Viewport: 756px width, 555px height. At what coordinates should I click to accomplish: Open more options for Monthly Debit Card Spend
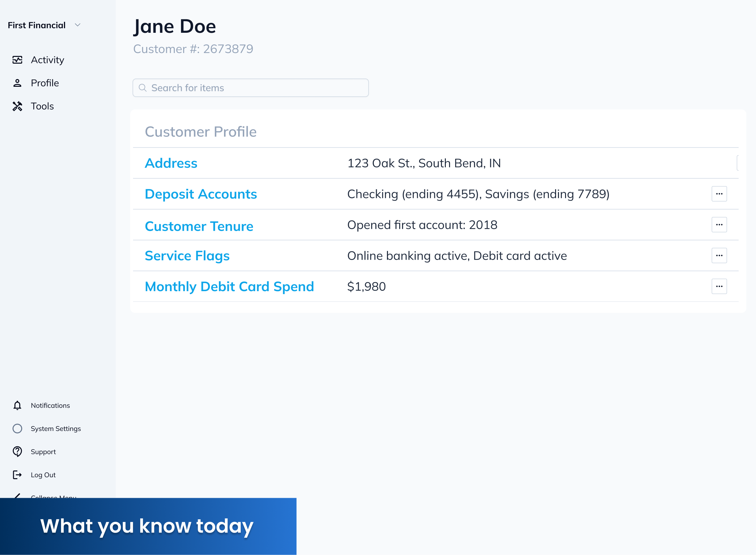pos(719,287)
